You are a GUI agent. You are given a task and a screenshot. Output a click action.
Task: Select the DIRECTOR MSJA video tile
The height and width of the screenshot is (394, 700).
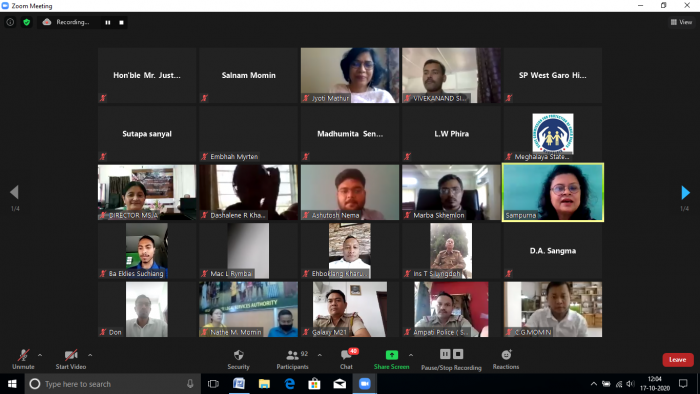click(x=147, y=192)
